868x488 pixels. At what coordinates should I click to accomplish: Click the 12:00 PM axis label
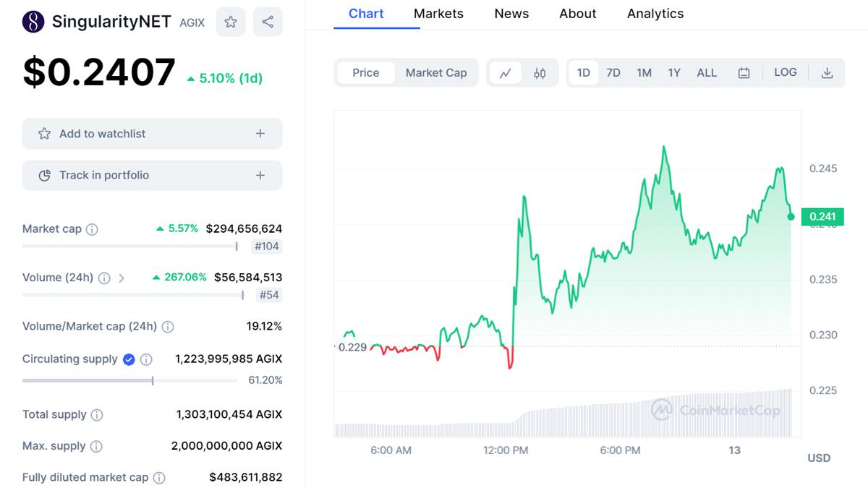coord(506,450)
